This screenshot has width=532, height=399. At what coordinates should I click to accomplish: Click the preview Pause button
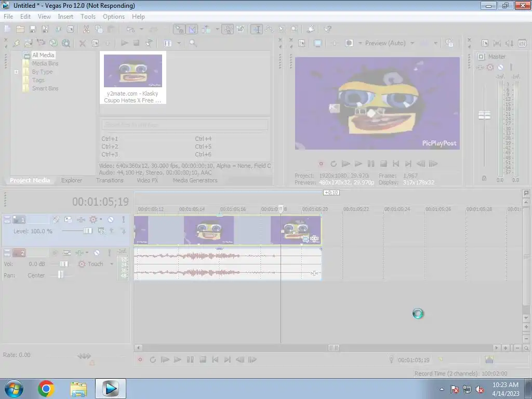(x=371, y=164)
